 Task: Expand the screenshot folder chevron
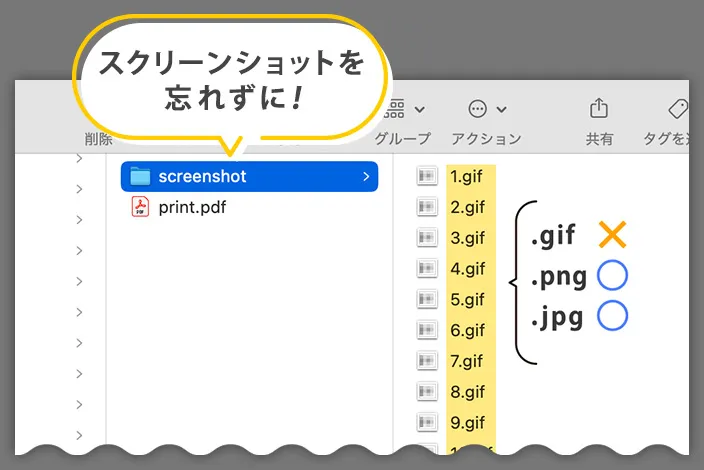click(366, 176)
